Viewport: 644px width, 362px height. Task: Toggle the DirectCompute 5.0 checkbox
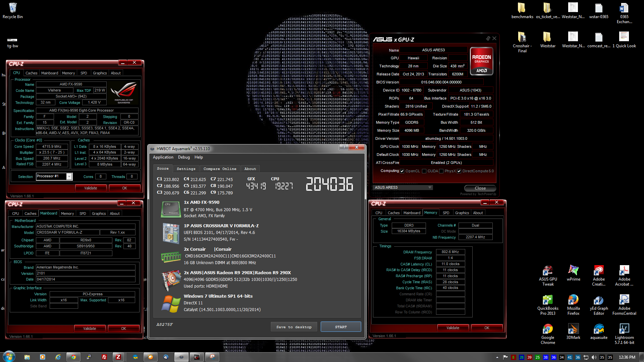coord(459,171)
